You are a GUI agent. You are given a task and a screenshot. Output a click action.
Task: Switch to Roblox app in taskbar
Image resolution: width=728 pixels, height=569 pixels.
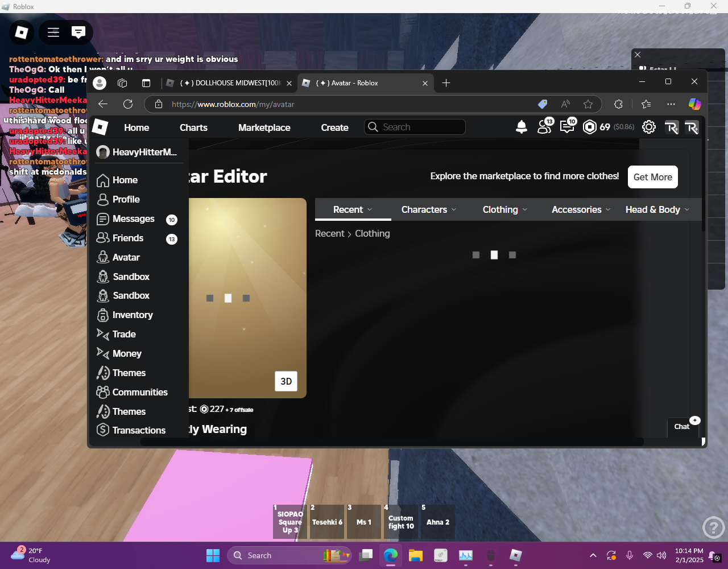click(x=516, y=555)
